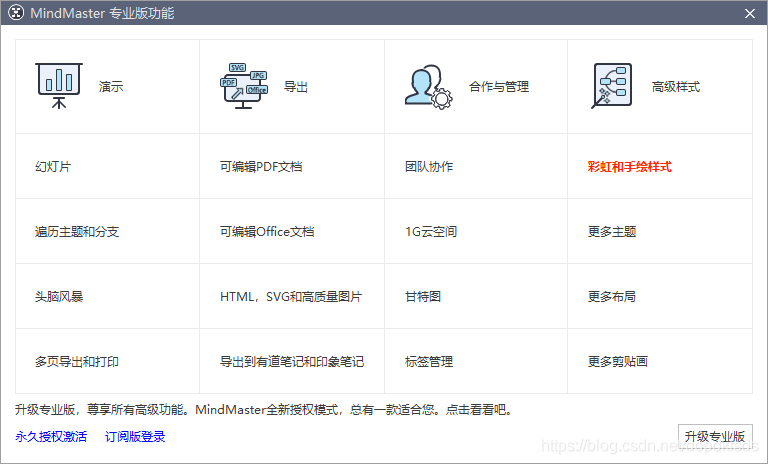Select the 遍历主题和分支 feature cell

click(x=108, y=231)
